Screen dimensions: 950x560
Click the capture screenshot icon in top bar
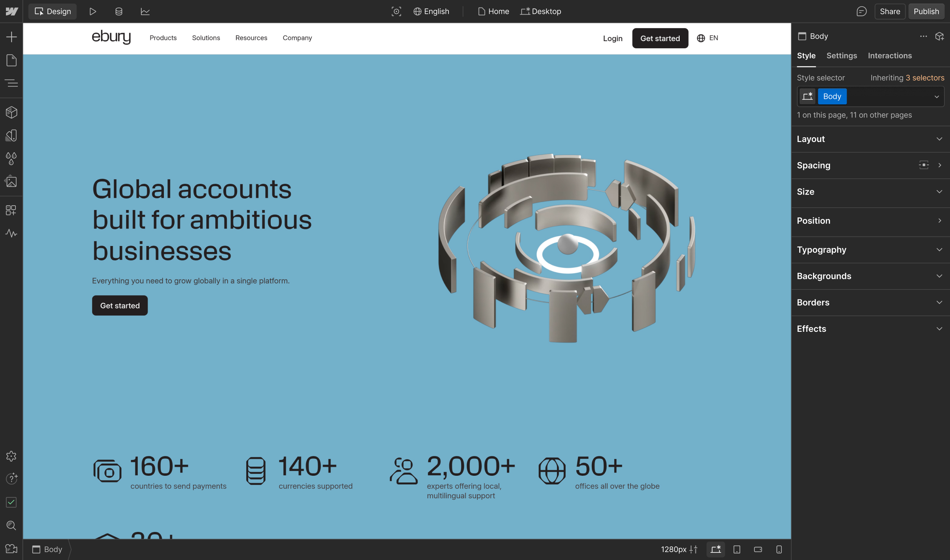click(396, 11)
